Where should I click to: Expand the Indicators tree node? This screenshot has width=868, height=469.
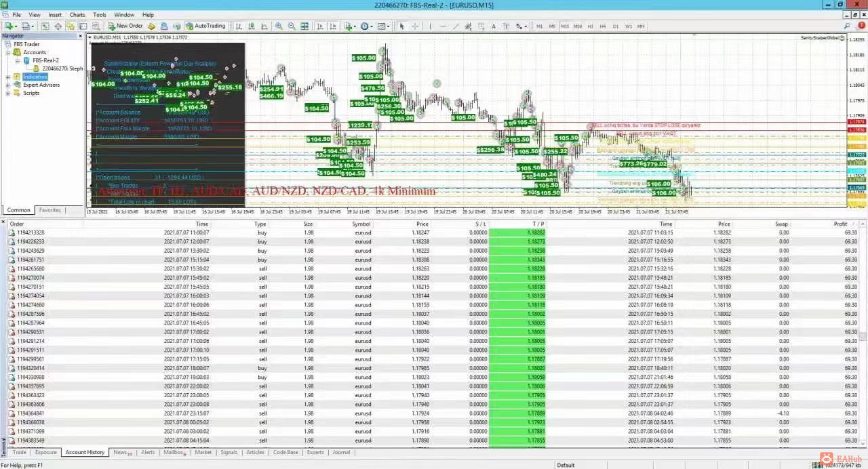click(x=8, y=77)
